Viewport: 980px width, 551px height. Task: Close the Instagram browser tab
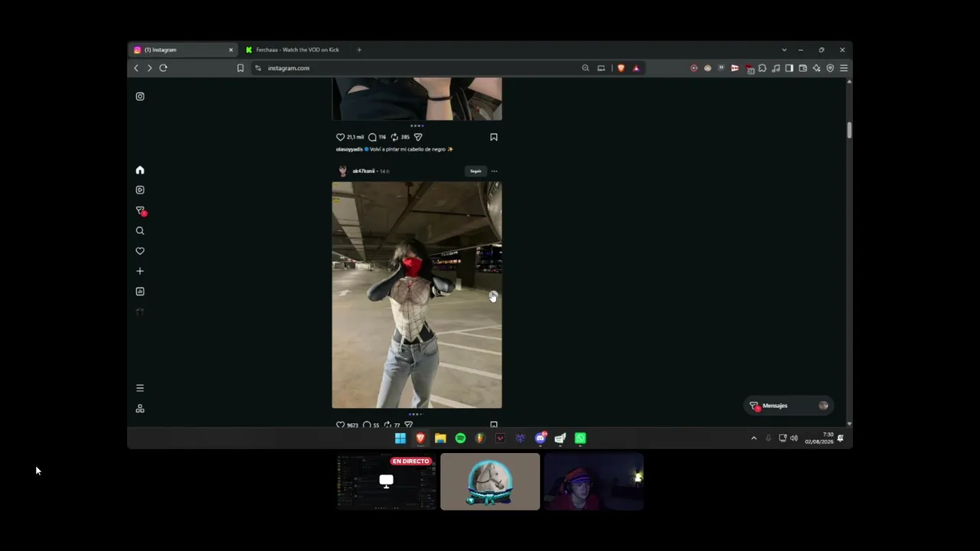(x=230, y=50)
